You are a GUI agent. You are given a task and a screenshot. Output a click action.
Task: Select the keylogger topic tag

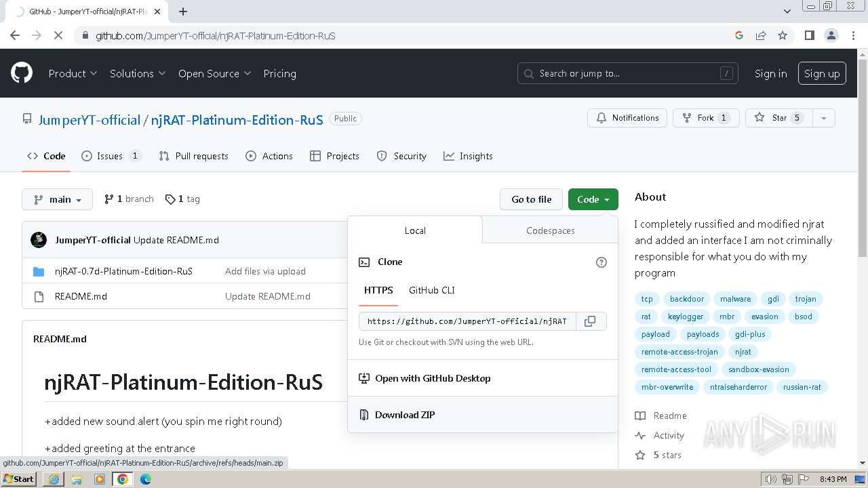[x=686, y=317]
